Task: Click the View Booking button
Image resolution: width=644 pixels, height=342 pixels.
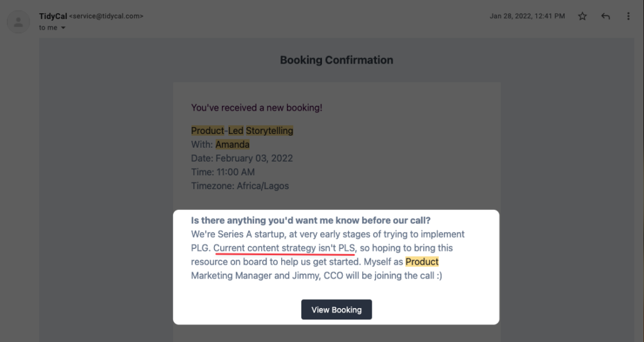Action: (x=336, y=309)
